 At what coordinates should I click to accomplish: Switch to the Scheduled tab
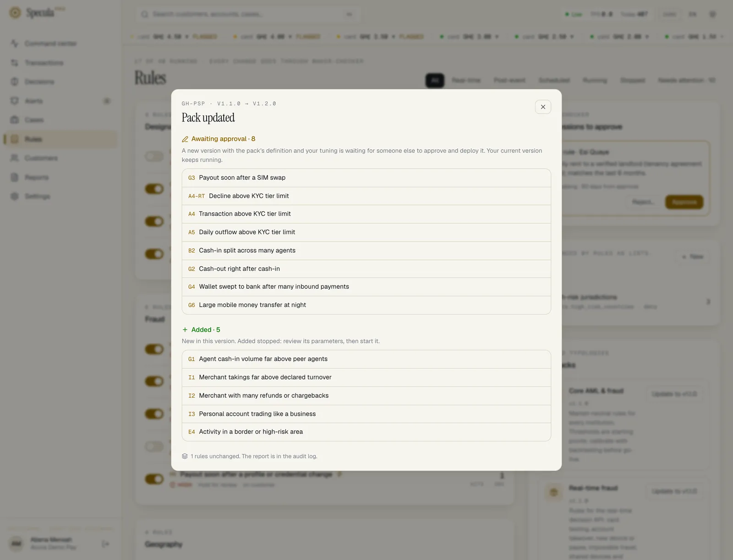[x=554, y=80]
